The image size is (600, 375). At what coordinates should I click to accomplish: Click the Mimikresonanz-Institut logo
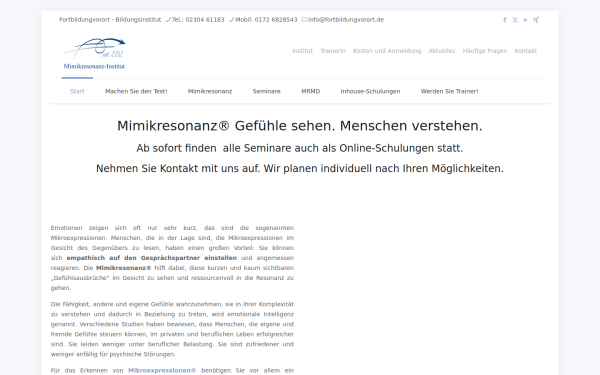click(x=94, y=54)
